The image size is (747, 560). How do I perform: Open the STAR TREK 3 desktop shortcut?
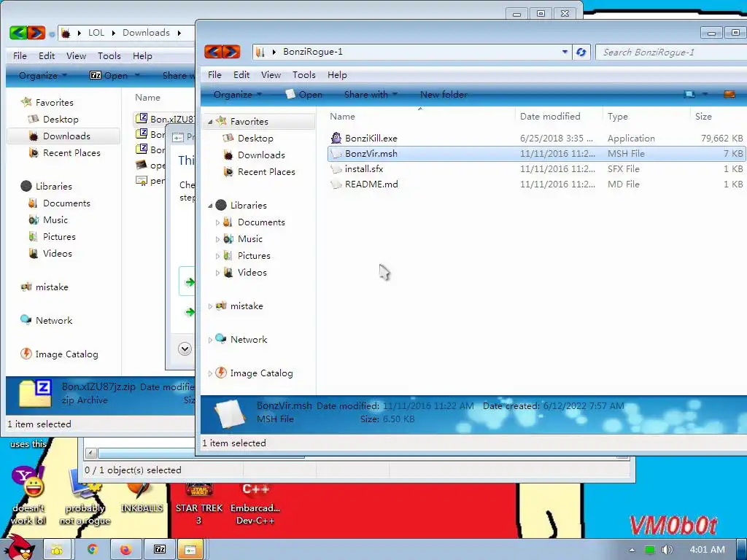pos(199,504)
